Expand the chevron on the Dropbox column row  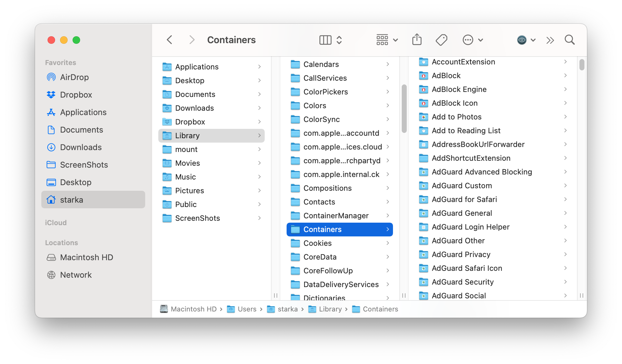point(259,122)
